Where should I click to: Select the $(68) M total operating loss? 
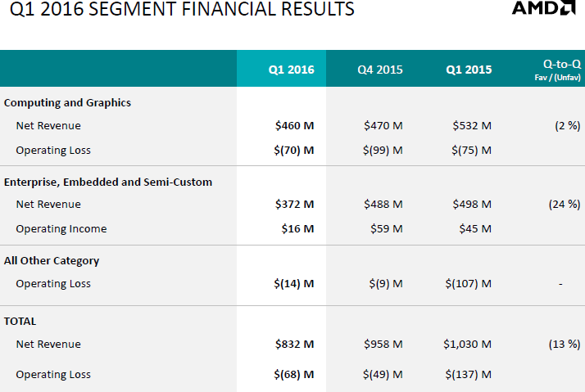click(x=294, y=375)
